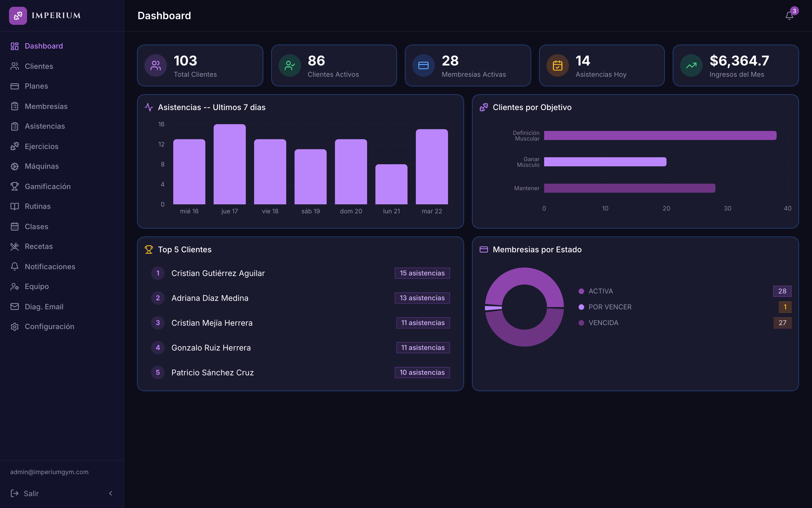Click the Diag. Email envelope icon
Image resolution: width=812 pixels, height=508 pixels.
pyautogui.click(x=14, y=306)
